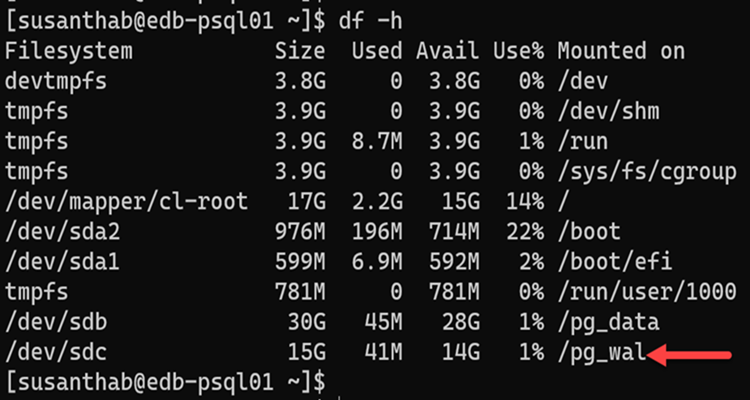Screen dimensions: 750x400
Task: Select the /dev/sdb device name
Action: 56,322
